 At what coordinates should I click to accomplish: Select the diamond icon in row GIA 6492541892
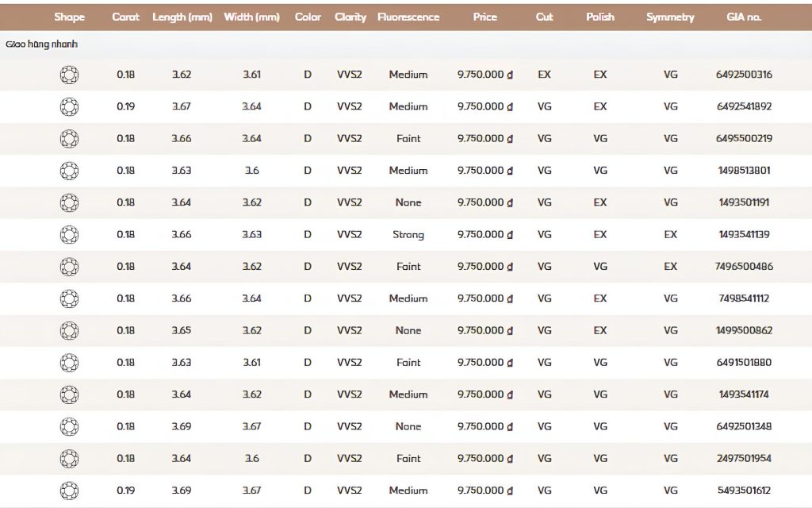click(x=69, y=107)
